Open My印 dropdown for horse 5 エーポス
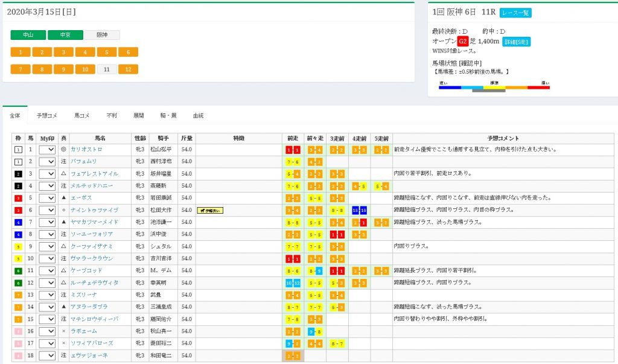The height and width of the screenshot is (364, 618). [x=47, y=198]
